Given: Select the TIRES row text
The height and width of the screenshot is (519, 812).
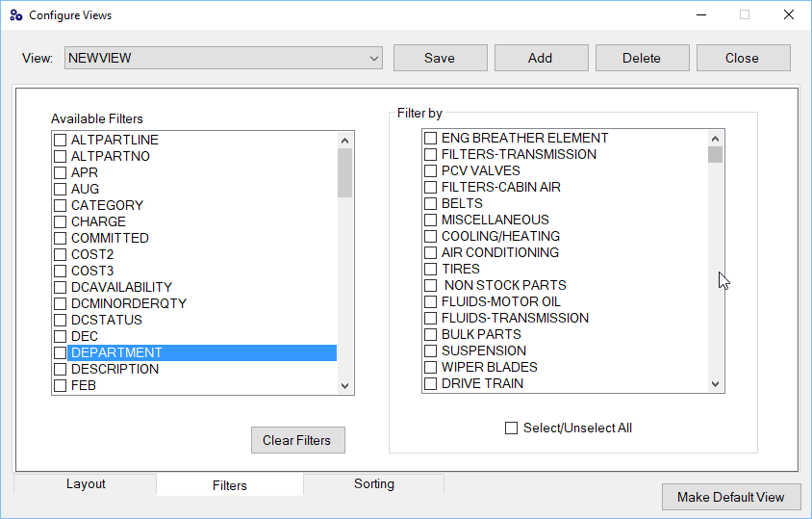Looking at the screenshot, I should pos(461,269).
